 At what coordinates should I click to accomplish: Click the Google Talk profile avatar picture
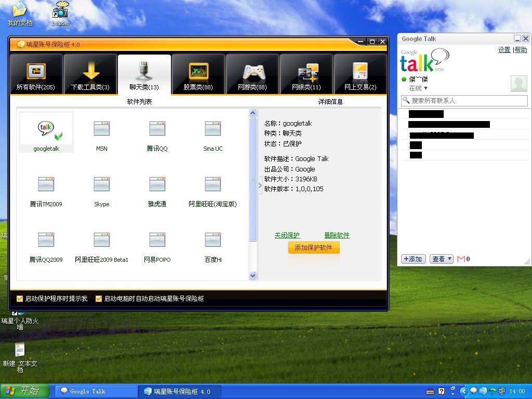[x=519, y=84]
